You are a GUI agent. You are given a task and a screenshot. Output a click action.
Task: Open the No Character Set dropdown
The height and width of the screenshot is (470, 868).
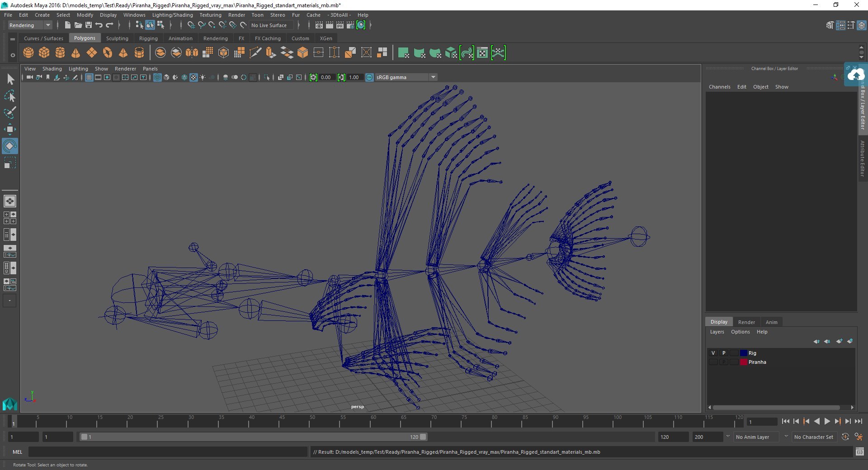pos(814,437)
